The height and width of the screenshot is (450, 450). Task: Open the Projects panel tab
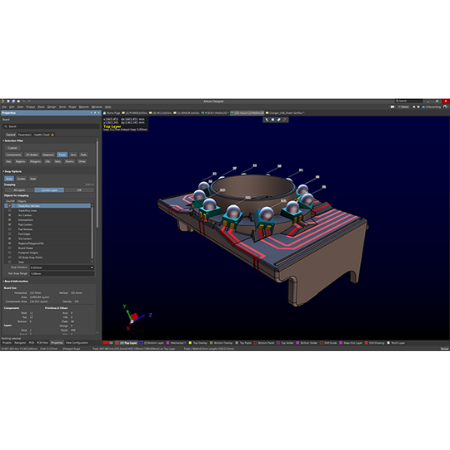[7, 343]
